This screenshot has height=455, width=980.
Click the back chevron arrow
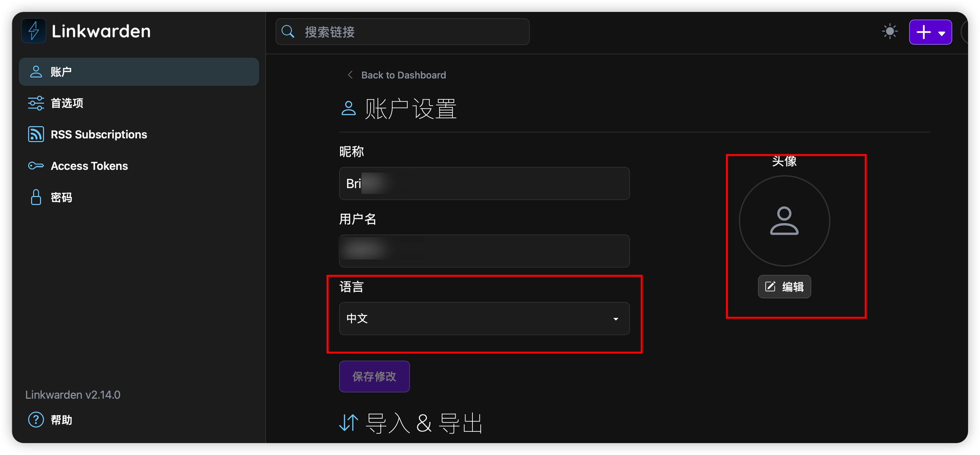350,75
